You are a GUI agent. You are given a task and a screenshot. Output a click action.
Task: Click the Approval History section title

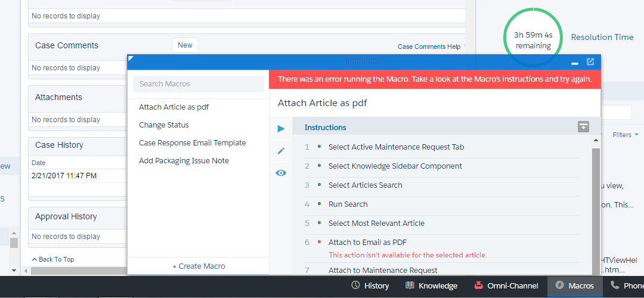click(x=66, y=216)
